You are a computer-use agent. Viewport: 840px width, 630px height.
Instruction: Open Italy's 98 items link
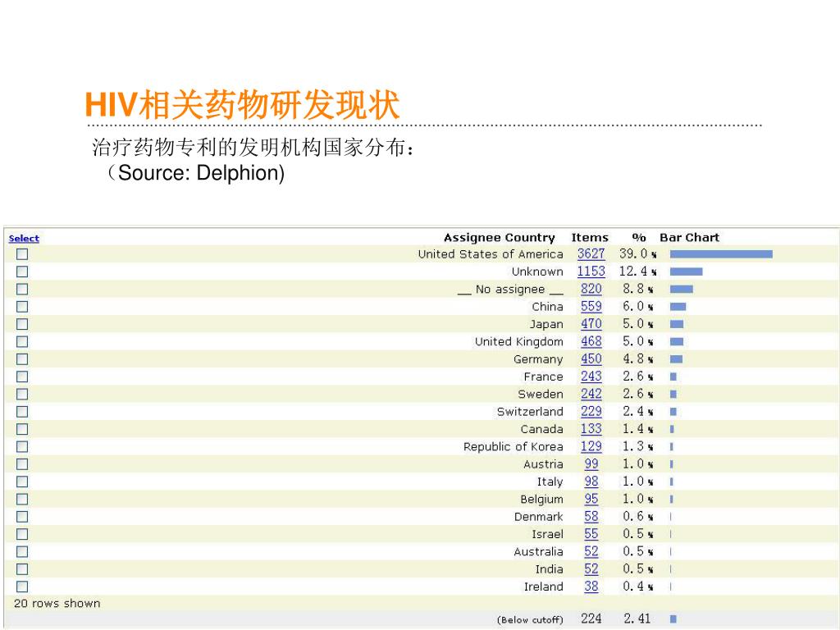coord(591,482)
